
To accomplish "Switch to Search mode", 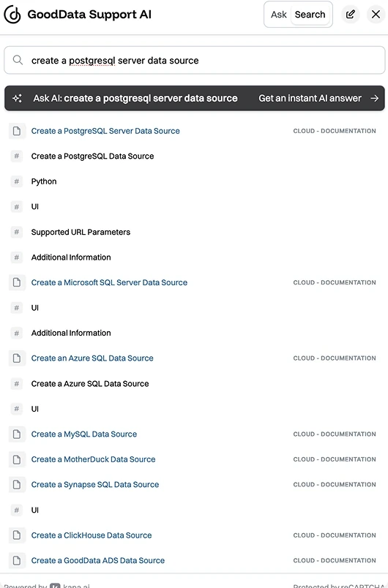I will coord(310,15).
